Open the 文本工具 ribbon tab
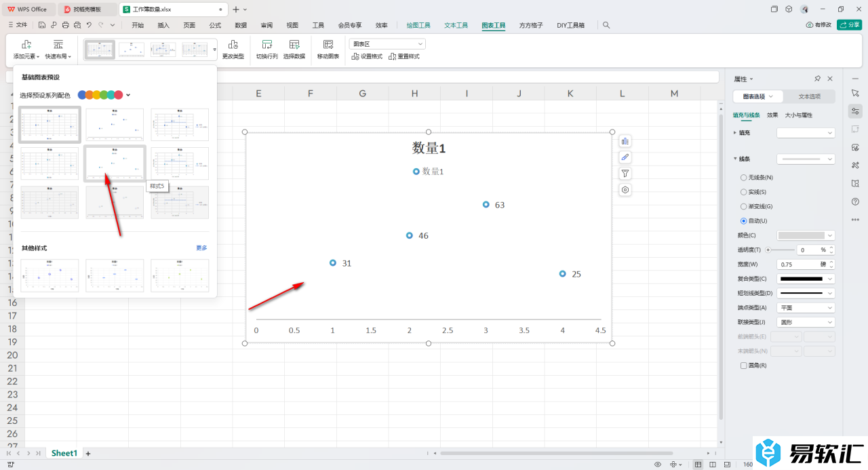The width and height of the screenshot is (868, 470). [456, 25]
